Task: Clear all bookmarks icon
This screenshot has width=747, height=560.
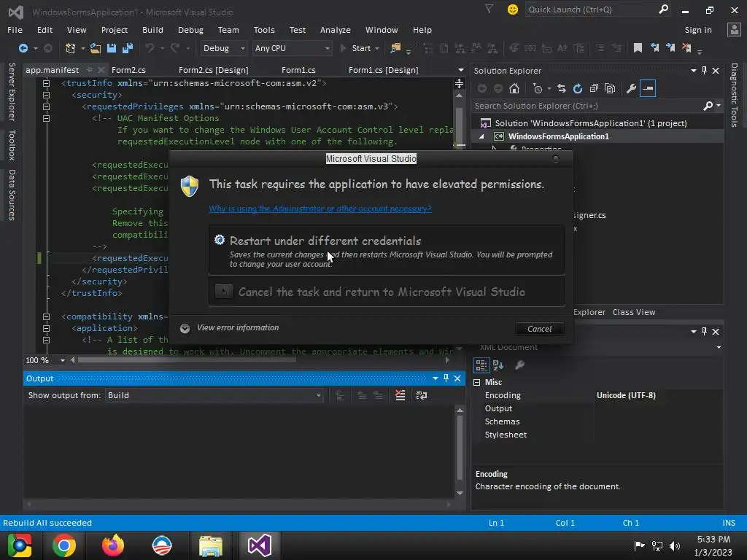Action: click(686, 47)
